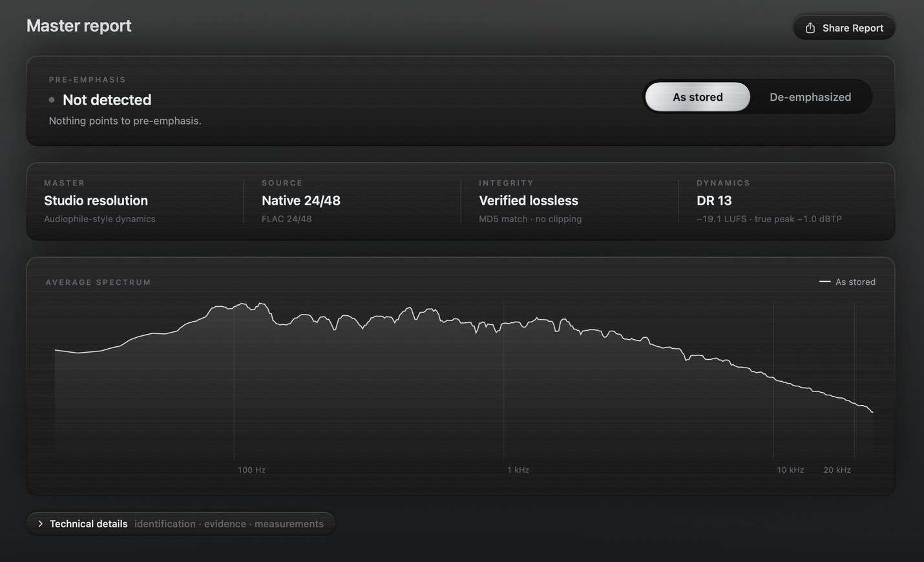924x562 pixels.
Task: Click the SOURCE column label
Action: tap(282, 183)
